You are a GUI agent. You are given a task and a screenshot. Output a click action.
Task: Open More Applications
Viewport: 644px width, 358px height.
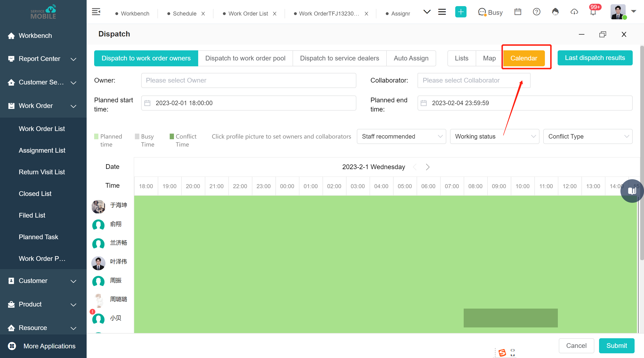pyautogui.click(x=43, y=346)
